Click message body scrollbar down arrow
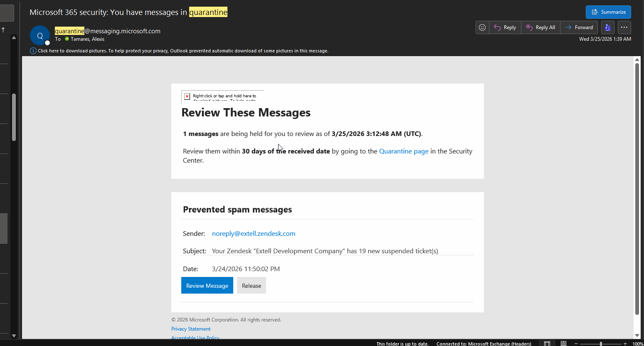 tap(637, 335)
